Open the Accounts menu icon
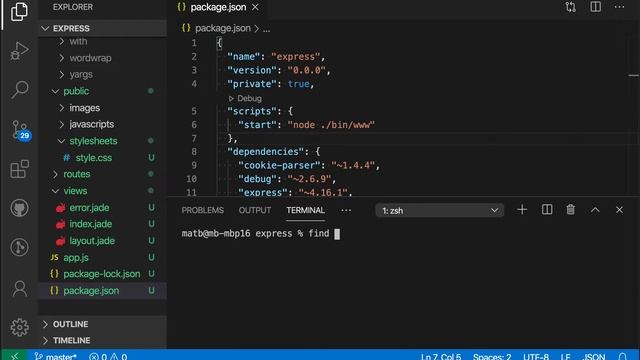Viewport: 640px width, 360px height. [x=19, y=289]
